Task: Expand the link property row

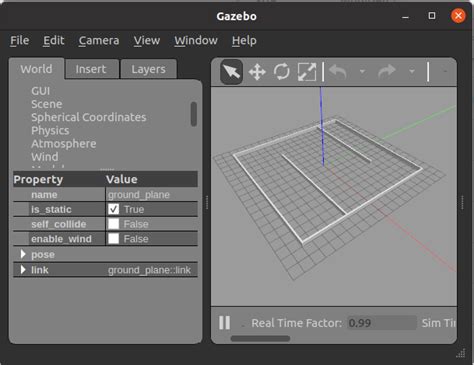Action: pyautogui.click(x=23, y=269)
